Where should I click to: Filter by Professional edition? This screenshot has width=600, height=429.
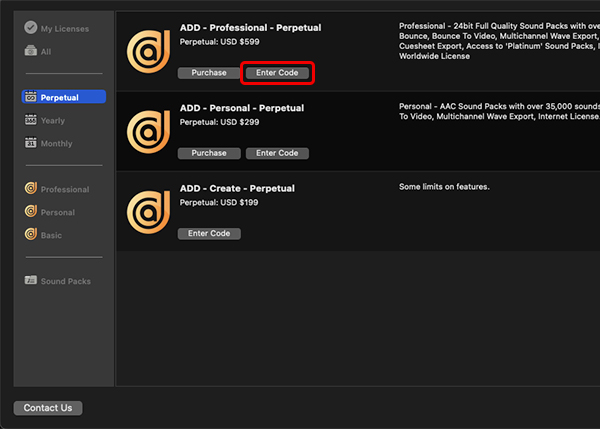point(65,189)
